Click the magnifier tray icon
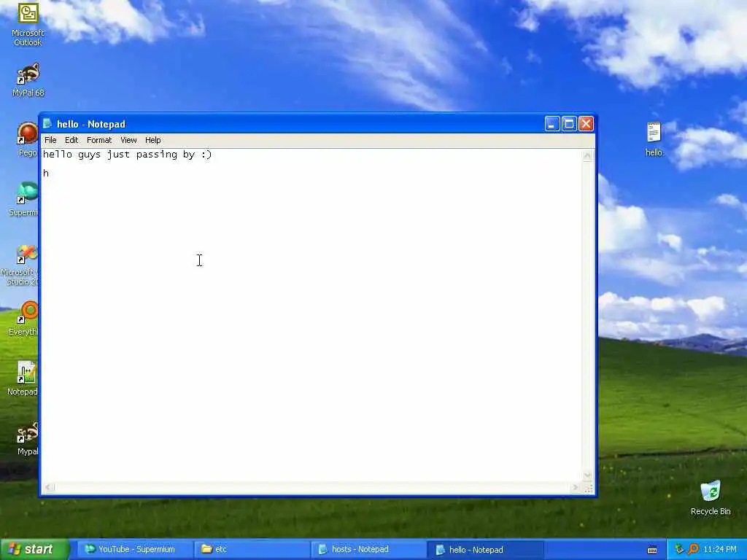The image size is (747, 560). pyautogui.click(x=693, y=550)
